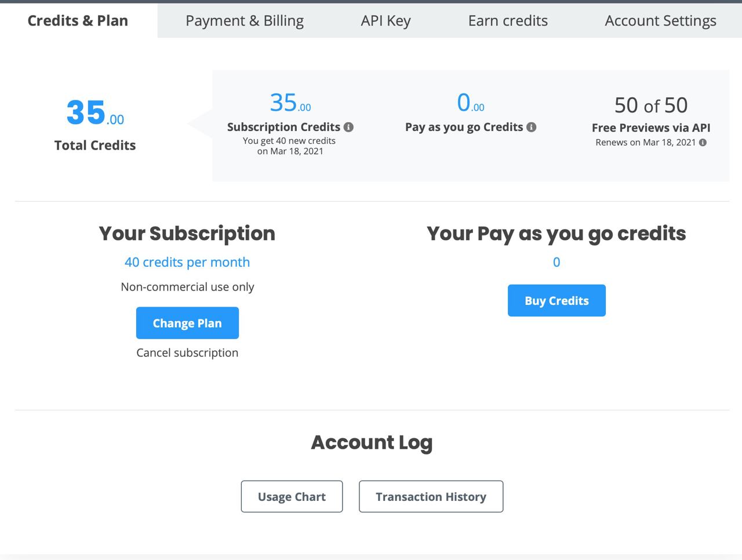Click the Buy Credits button

(556, 300)
